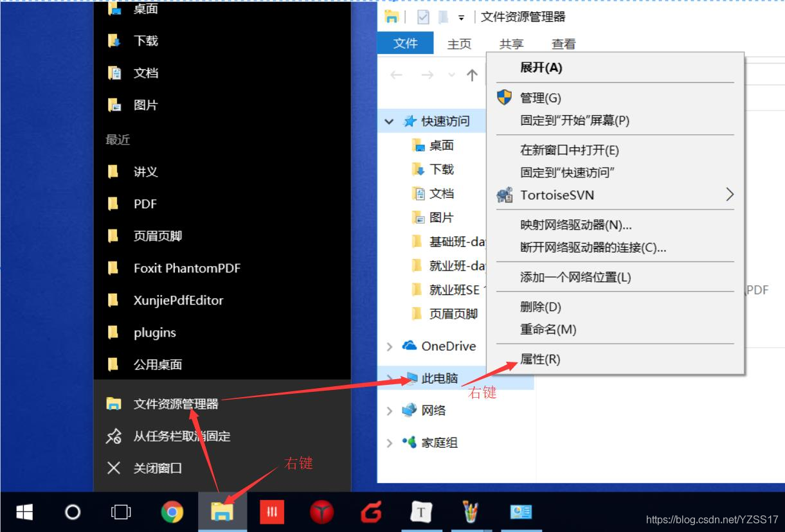Open the TortoiseSVN submenu arrow
The image size is (785, 532).
(730, 195)
